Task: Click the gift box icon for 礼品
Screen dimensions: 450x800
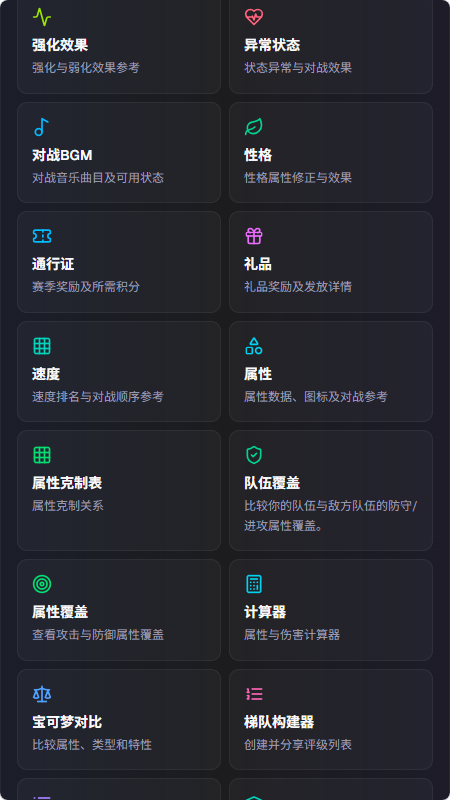Action: (254, 236)
